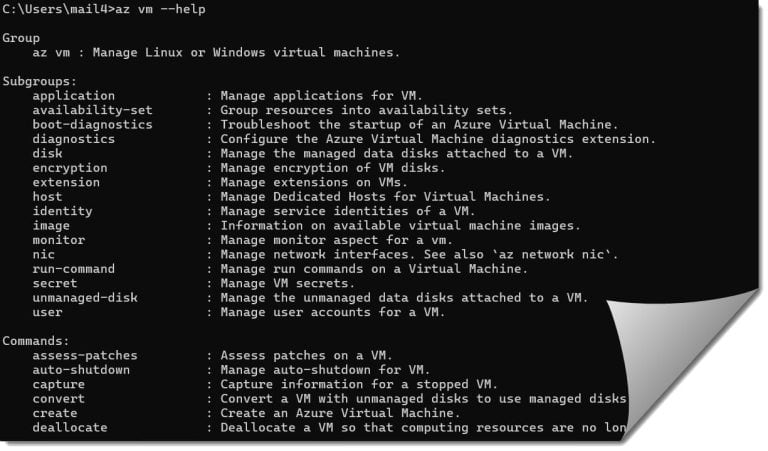Click the 'assess-patches' command name
Screen dimensions: 768x451
pyautogui.click(x=84, y=356)
